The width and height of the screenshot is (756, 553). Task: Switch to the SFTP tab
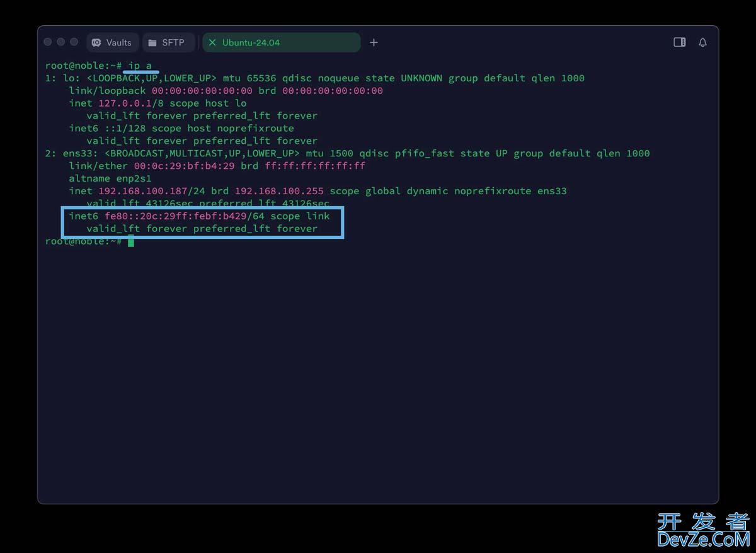(168, 42)
